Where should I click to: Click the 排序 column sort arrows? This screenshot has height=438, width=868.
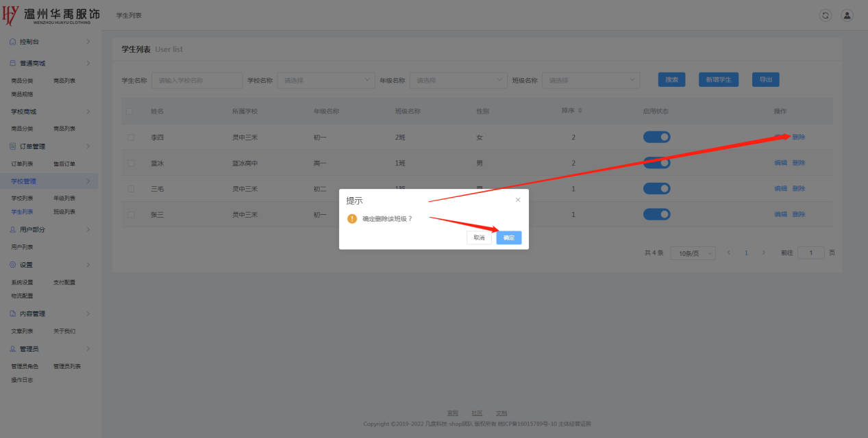pyautogui.click(x=581, y=111)
